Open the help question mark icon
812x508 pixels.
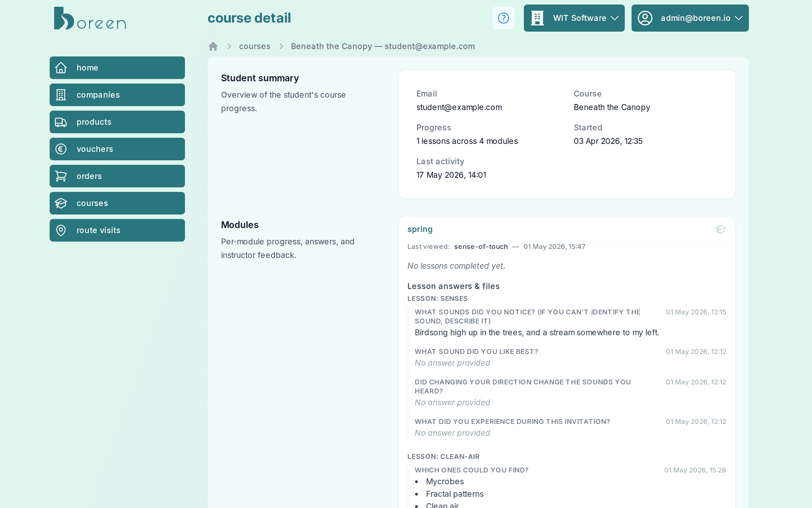(x=503, y=18)
